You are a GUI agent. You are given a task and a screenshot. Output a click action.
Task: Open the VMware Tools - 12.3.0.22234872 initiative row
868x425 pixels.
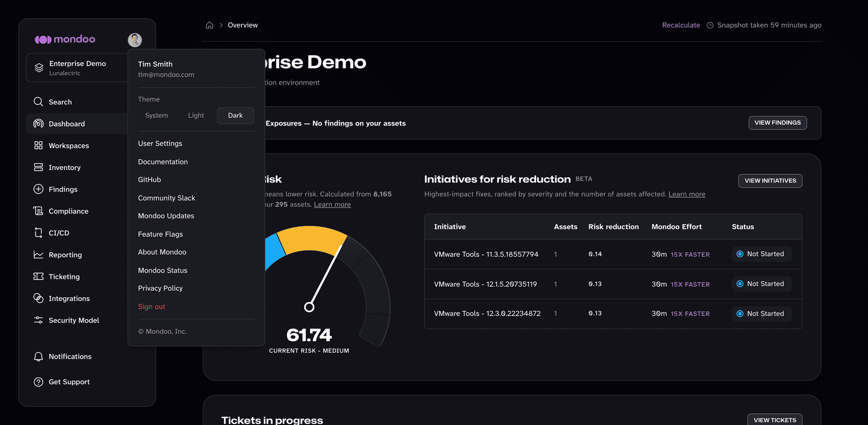[x=613, y=313]
